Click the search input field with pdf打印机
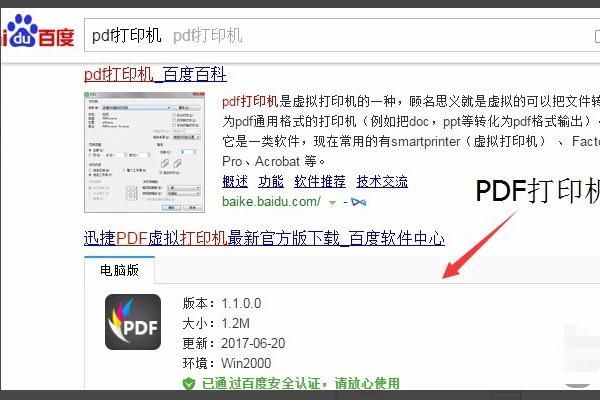Image resolution: width=600 pixels, height=400 pixels. click(342, 35)
